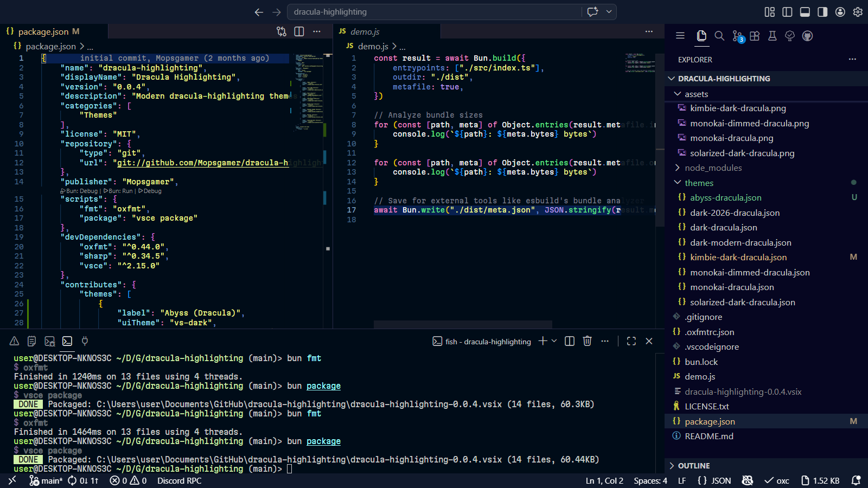
Task: Open the notifications bell in status bar
Action: click(x=856, y=480)
